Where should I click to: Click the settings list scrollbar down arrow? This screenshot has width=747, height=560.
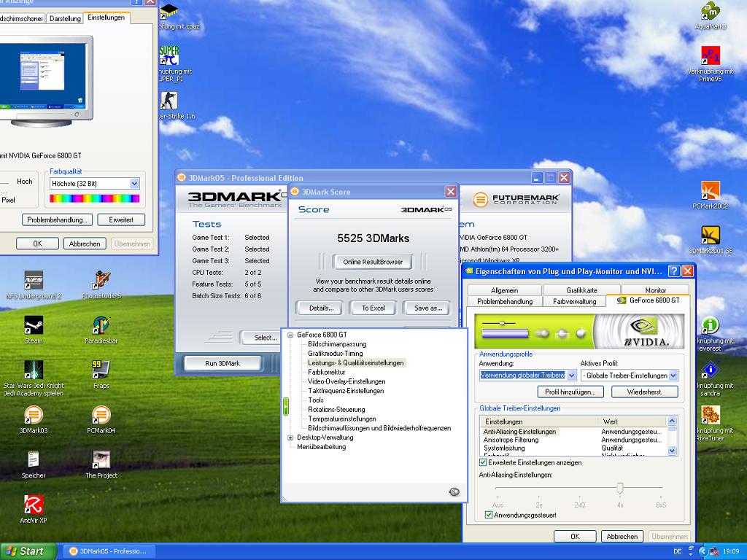point(672,451)
